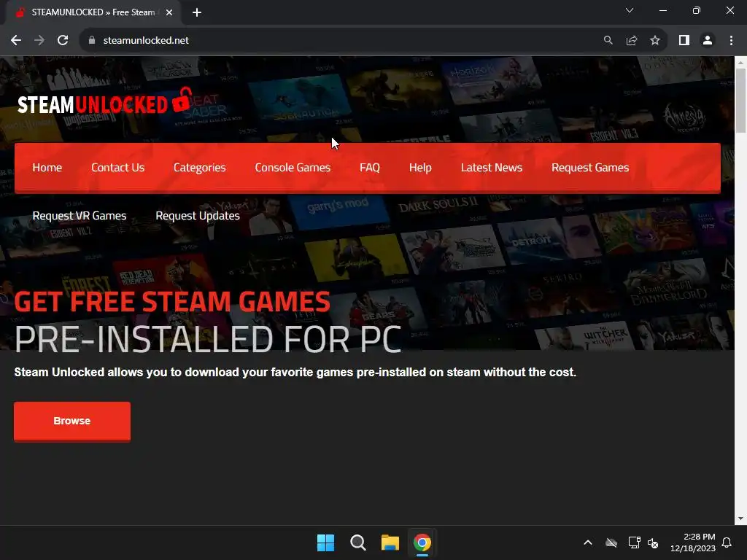Click the browser forward arrow

[x=39, y=41]
